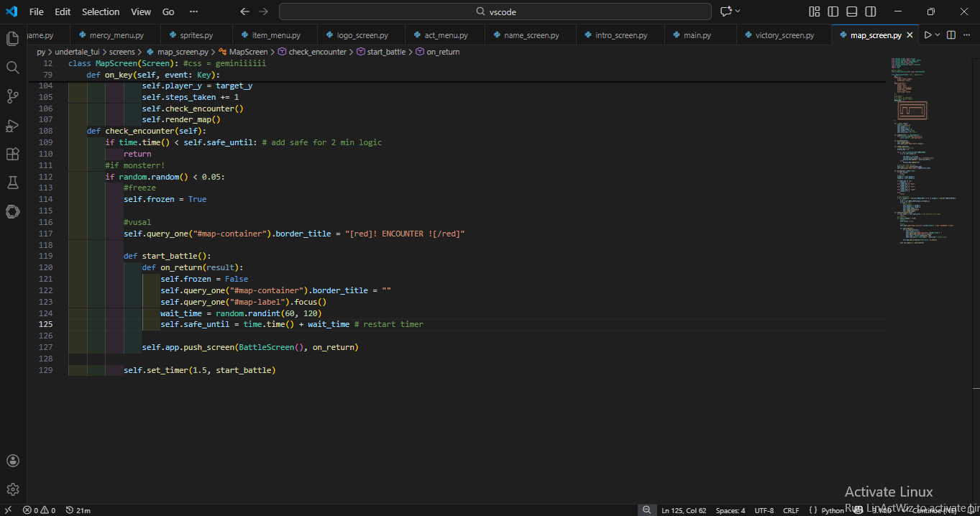Open the Selection menu
Screen dimensions: 980x516
[x=101, y=11]
